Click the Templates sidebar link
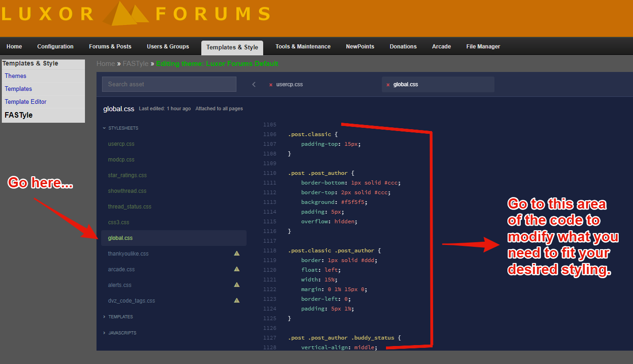The height and width of the screenshot is (364, 633). pos(18,89)
